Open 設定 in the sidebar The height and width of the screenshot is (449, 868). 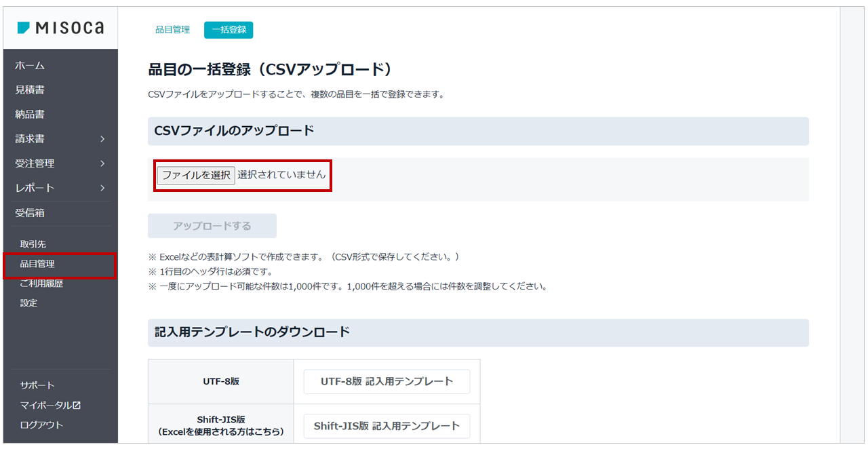pyautogui.click(x=29, y=303)
